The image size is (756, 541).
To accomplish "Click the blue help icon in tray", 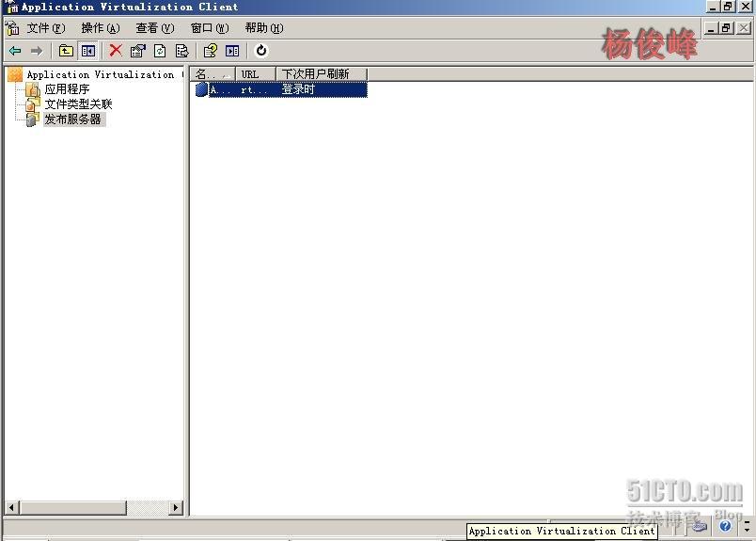I will click(x=725, y=526).
